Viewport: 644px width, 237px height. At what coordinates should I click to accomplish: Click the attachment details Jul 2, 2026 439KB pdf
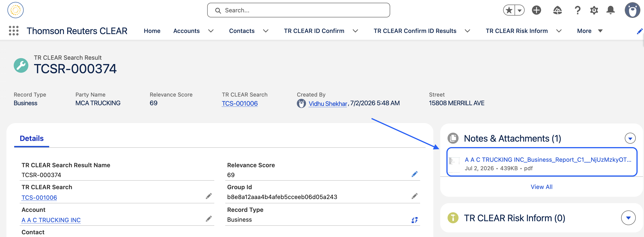point(499,168)
